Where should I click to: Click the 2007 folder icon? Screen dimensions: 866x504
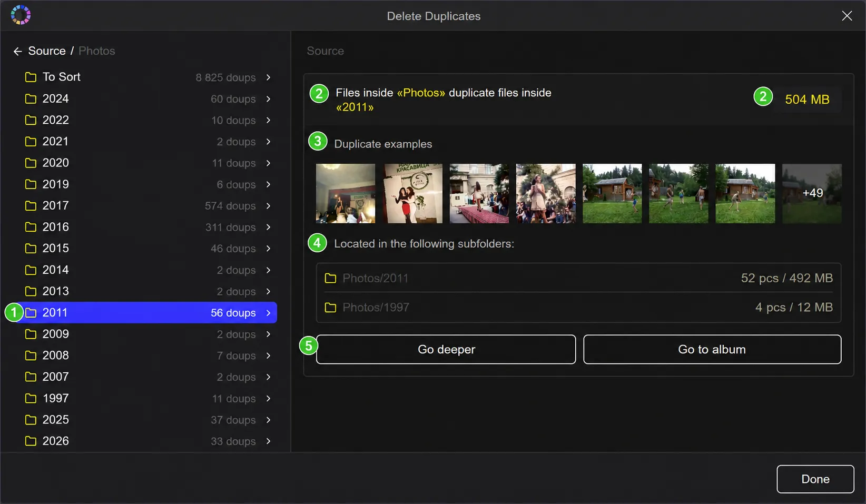point(31,377)
